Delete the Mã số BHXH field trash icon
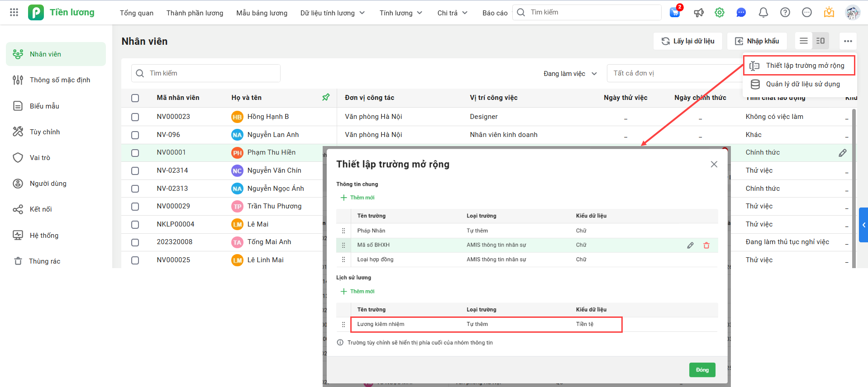Viewport: 868px width, 387px height. pos(706,245)
